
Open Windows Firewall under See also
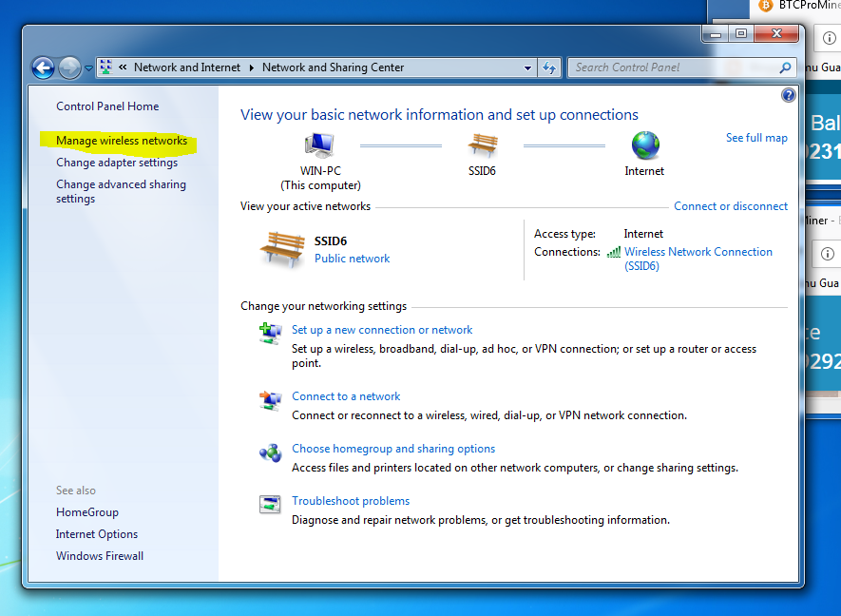(x=99, y=556)
